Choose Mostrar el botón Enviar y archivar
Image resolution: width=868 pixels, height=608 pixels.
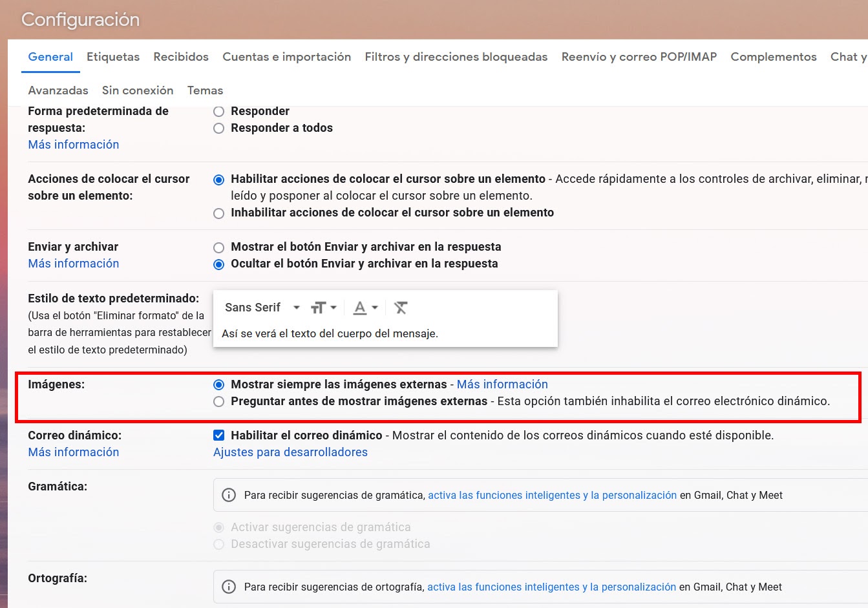(x=219, y=247)
